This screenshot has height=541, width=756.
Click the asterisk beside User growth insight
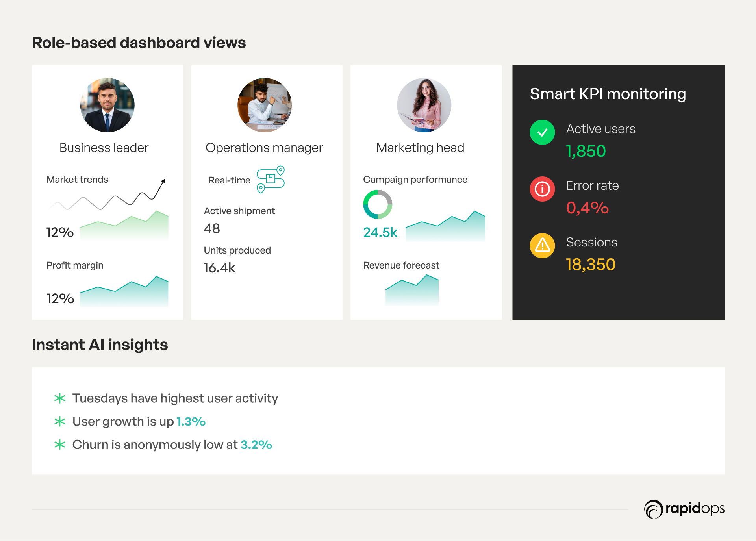coord(60,421)
